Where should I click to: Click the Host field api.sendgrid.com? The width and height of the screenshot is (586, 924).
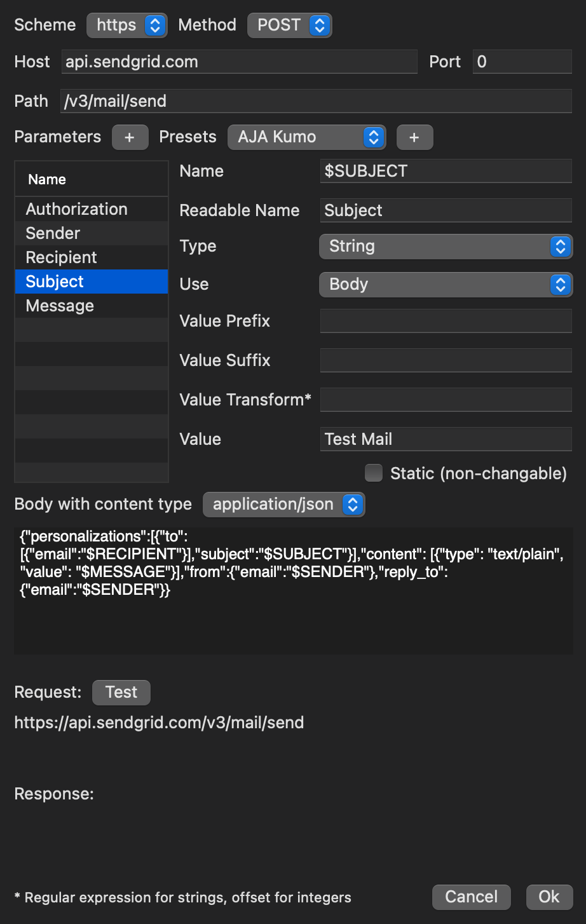coord(240,62)
